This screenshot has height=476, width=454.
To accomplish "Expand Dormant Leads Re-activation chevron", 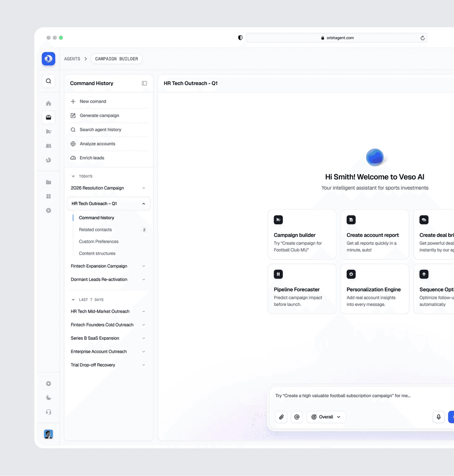I will click(x=144, y=280).
